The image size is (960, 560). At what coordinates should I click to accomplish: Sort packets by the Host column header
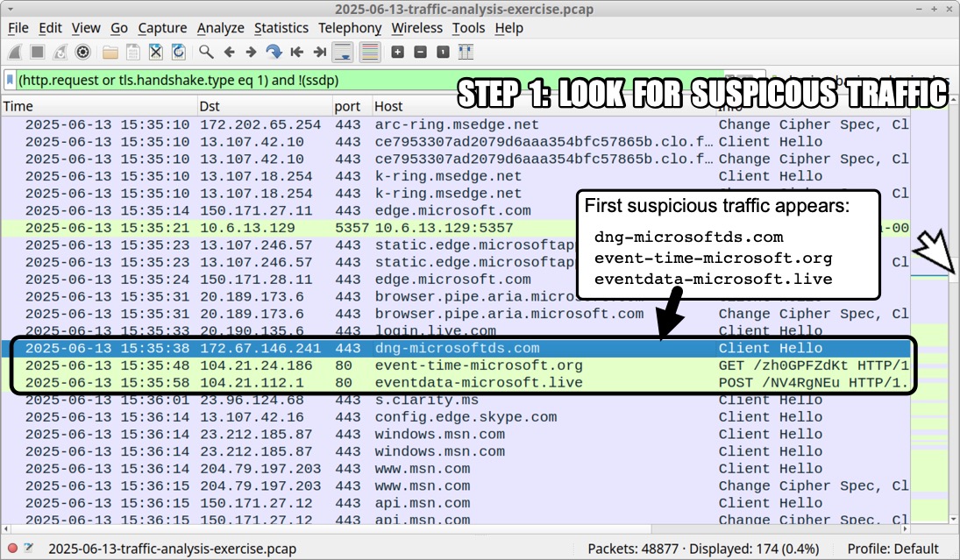click(544, 107)
